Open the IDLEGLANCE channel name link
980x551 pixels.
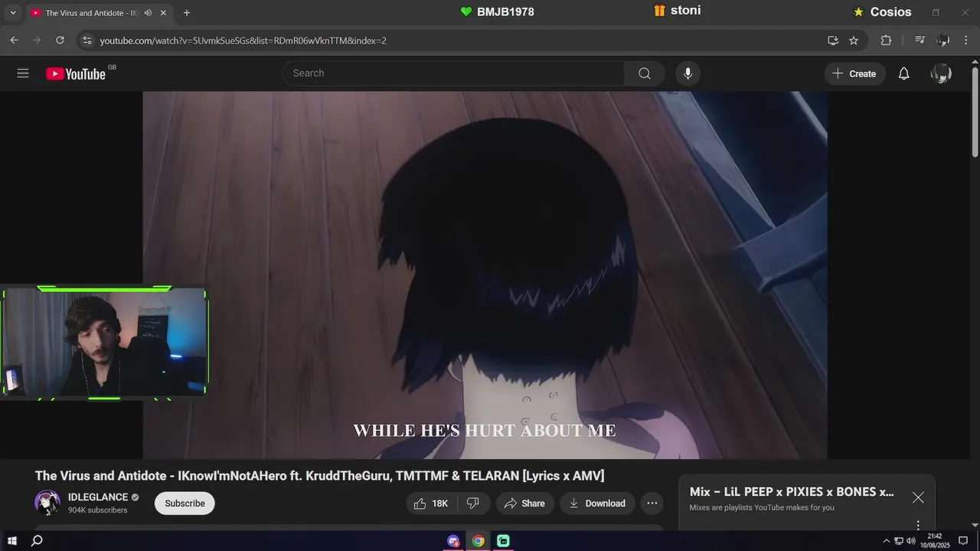click(98, 497)
